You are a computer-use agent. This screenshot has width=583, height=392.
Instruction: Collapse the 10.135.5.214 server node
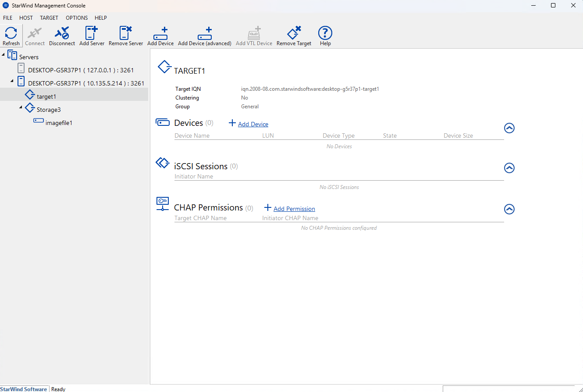click(x=12, y=81)
